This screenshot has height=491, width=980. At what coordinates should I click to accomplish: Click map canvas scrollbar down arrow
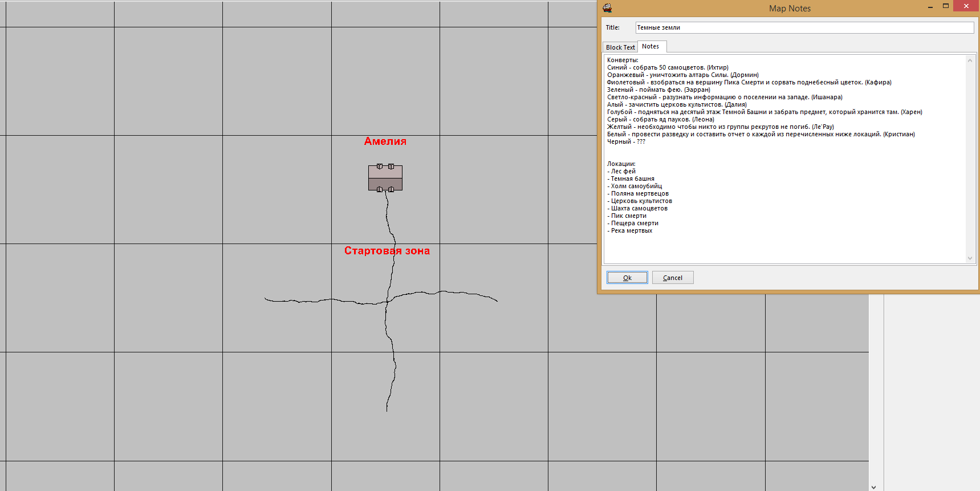(x=874, y=487)
